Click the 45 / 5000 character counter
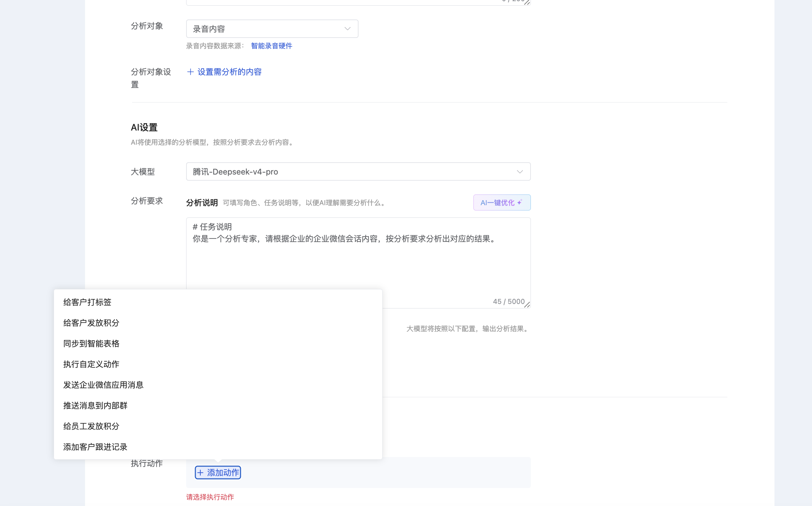 tap(509, 302)
